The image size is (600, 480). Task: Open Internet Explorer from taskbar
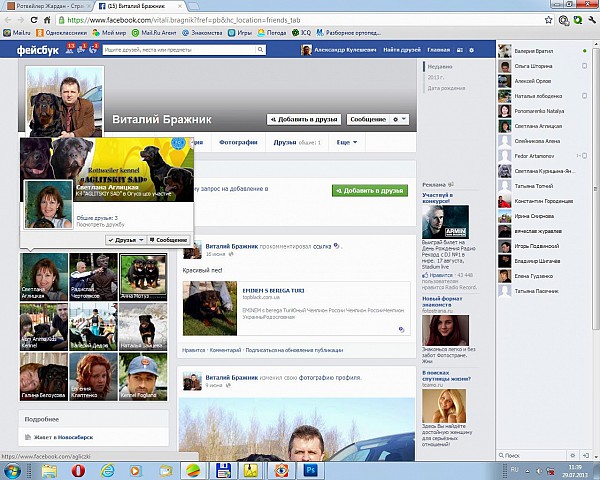click(108, 471)
